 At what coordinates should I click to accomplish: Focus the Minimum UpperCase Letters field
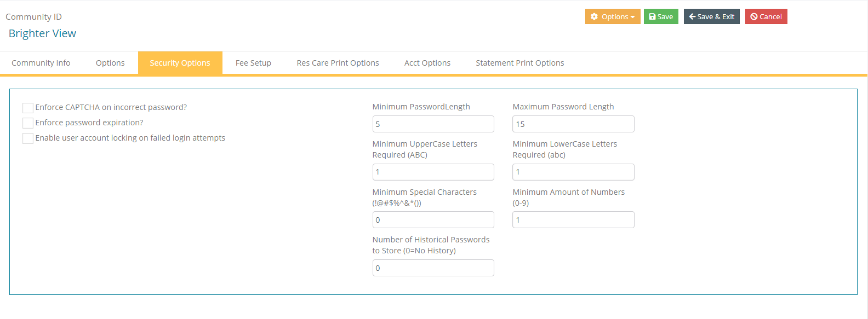coord(433,172)
